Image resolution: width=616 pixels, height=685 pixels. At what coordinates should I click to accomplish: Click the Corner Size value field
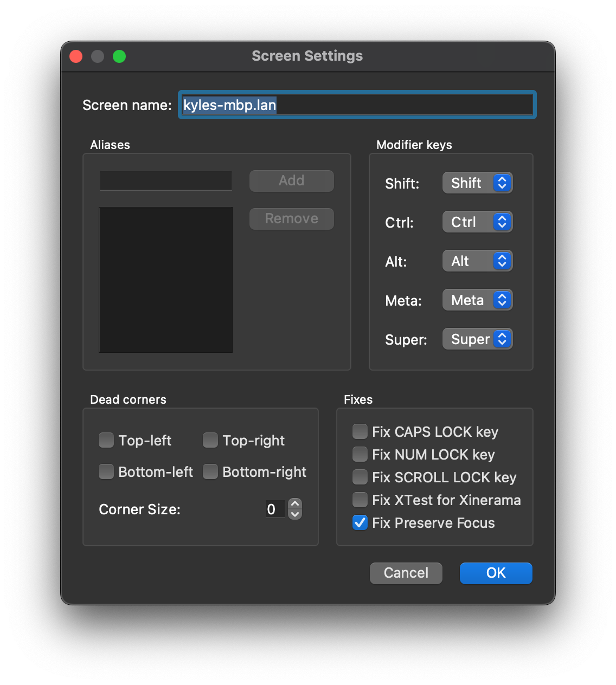point(275,509)
